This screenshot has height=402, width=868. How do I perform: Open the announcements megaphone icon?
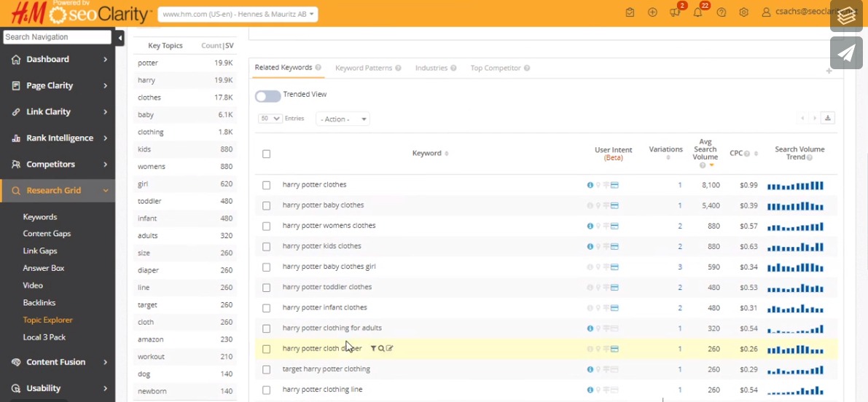point(674,12)
